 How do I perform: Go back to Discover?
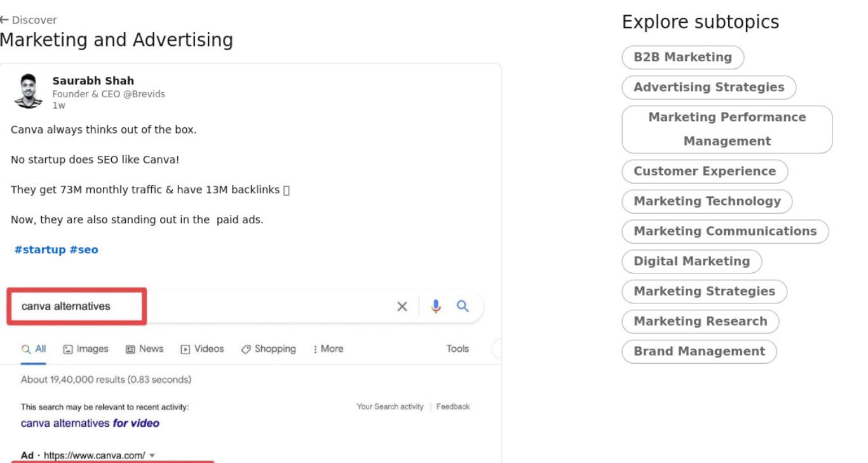(29, 20)
